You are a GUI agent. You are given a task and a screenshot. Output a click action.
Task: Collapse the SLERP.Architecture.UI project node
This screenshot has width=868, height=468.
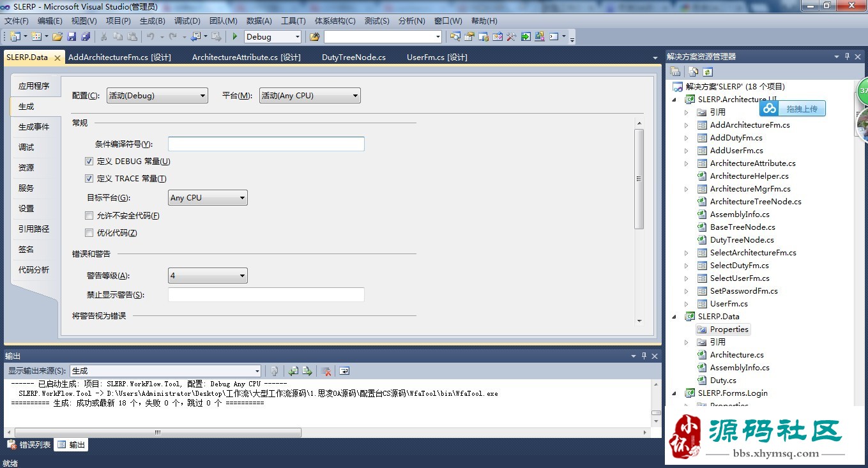click(x=674, y=100)
